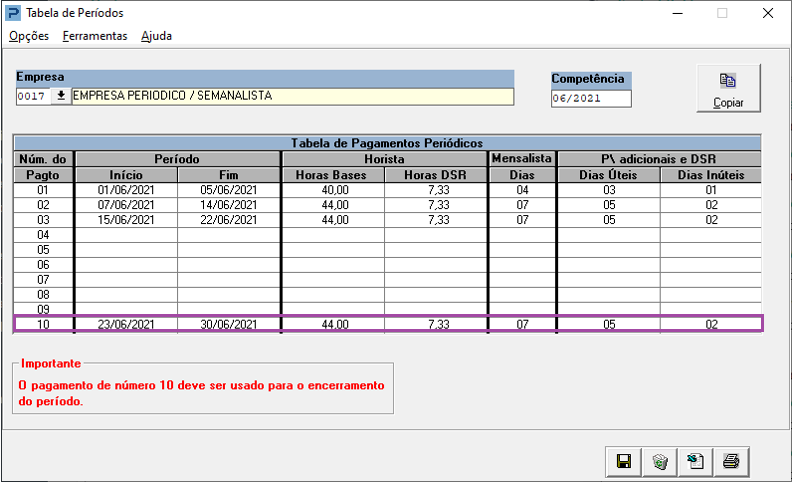Click payment number 10 row header
This screenshot has width=794, height=482.
pos(44,325)
